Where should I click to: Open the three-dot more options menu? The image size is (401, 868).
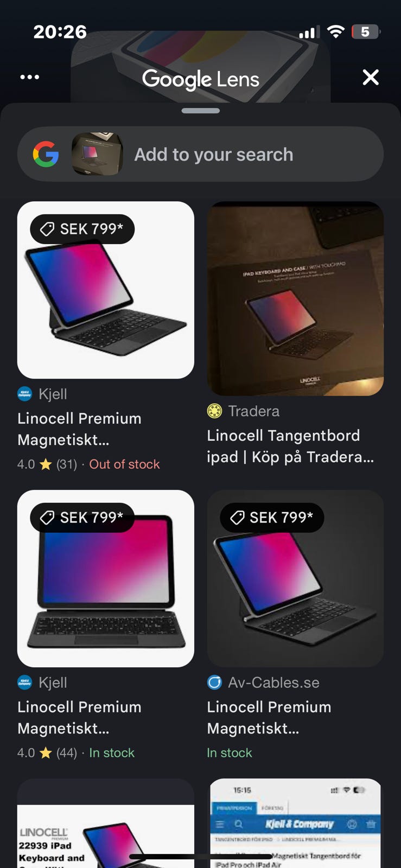(x=29, y=77)
